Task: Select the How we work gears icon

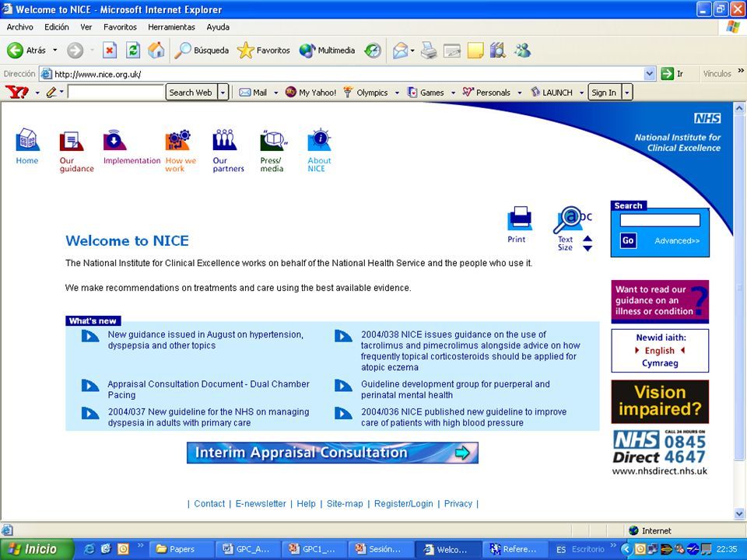Action: click(x=178, y=140)
